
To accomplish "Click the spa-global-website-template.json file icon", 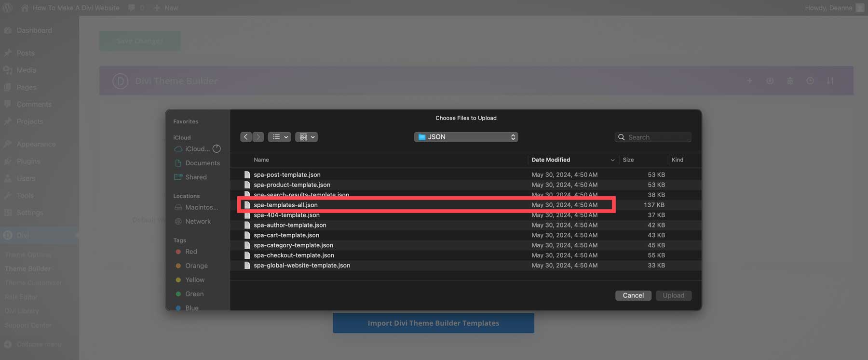I will click(x=247, y=266).
